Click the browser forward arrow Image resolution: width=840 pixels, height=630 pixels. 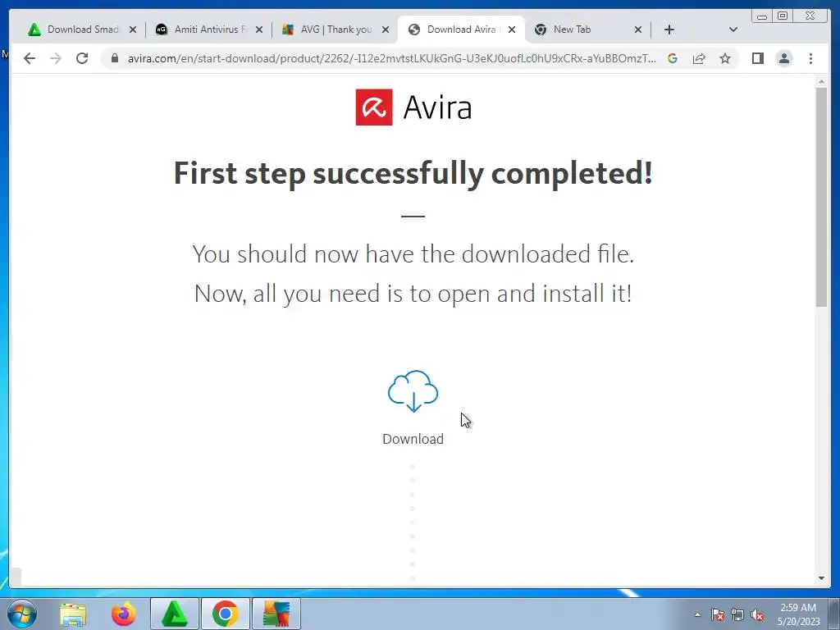tap(56, 58)
